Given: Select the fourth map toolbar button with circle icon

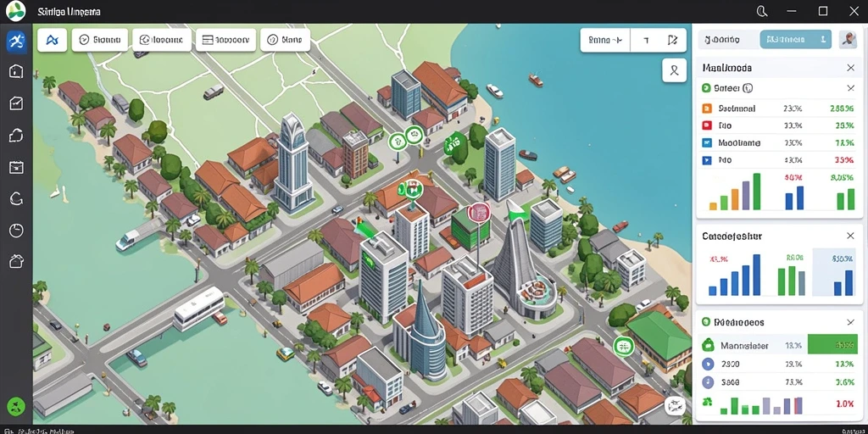Looking at the screenshot, I should coord(285,40).
